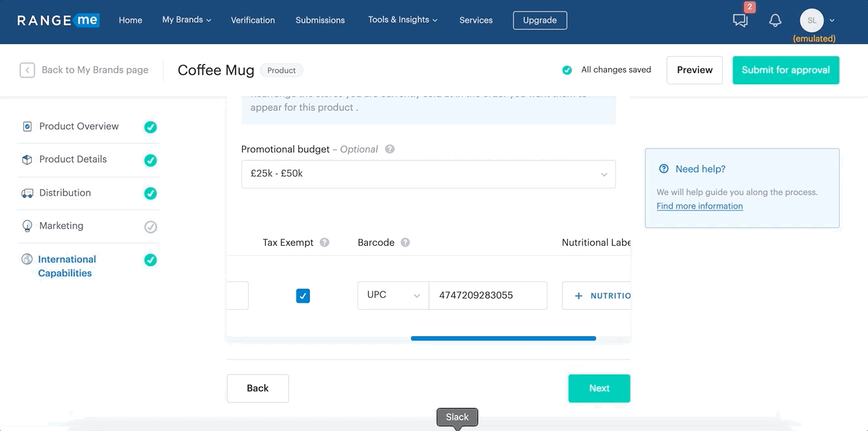The image size is (868, 431).
Task: Expand the Tools & Insights menu
Action: 403,20
